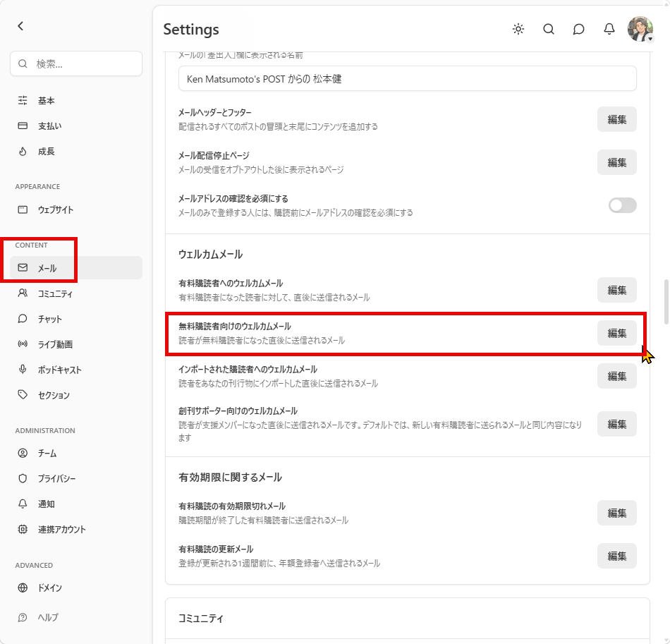Viewport: 670px width, 644px height.
Task: Click the people icon beside コミュニティ
Action: tap(23, 293)
